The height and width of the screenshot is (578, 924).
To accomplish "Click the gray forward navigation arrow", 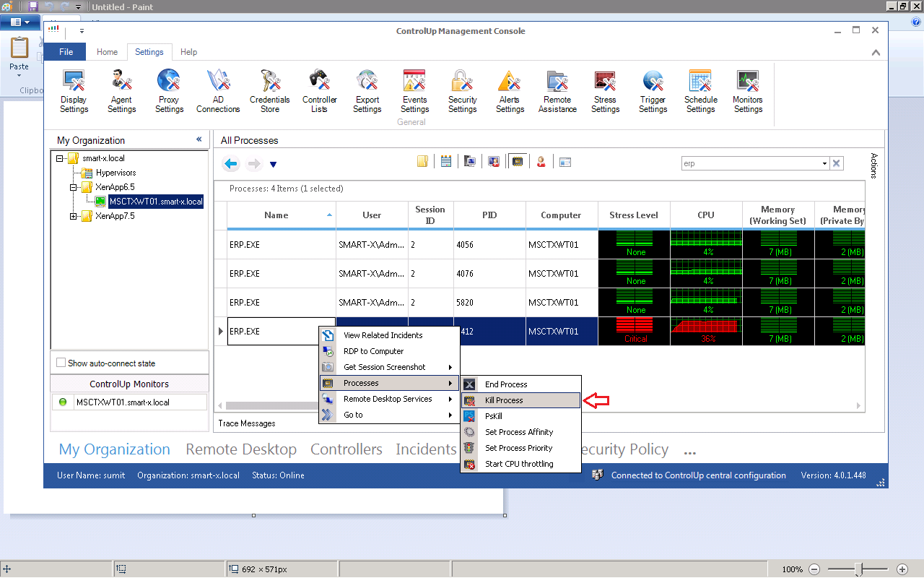I will point(254,164).
